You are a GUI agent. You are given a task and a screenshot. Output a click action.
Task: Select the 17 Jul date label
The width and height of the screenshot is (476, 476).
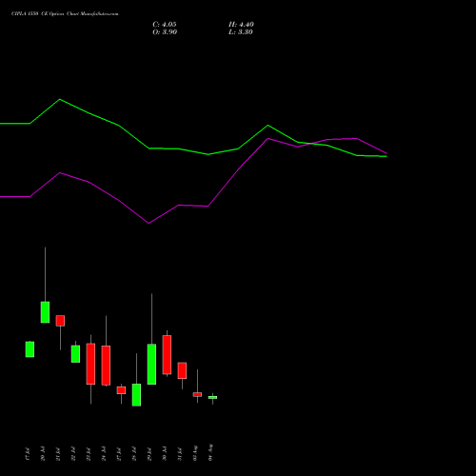coord(28,454)
